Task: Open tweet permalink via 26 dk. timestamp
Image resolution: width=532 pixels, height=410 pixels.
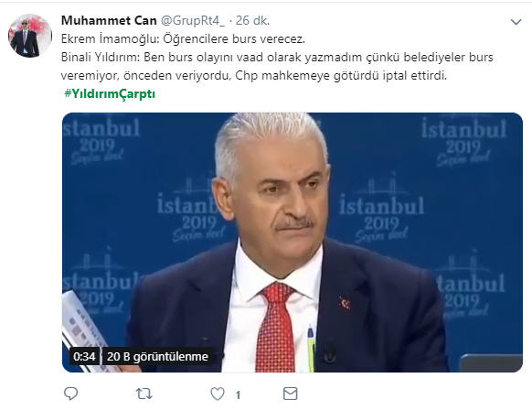Action: click(253, 21)
